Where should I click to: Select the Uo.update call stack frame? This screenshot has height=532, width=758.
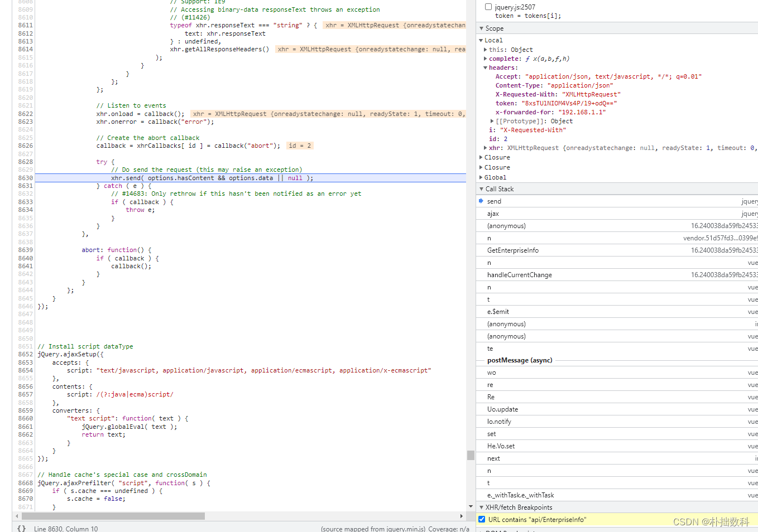(x=617, y=409)
